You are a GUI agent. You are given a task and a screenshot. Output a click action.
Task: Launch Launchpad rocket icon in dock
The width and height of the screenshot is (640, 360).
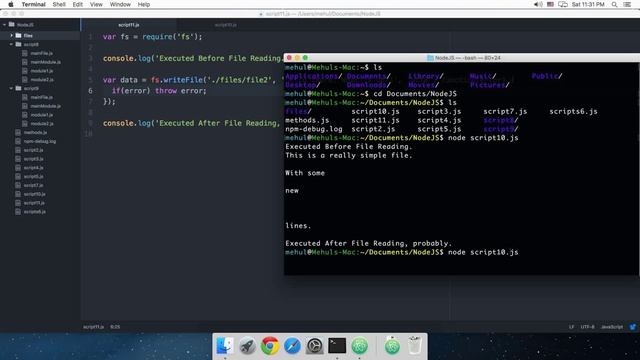[x=247, y=346]
